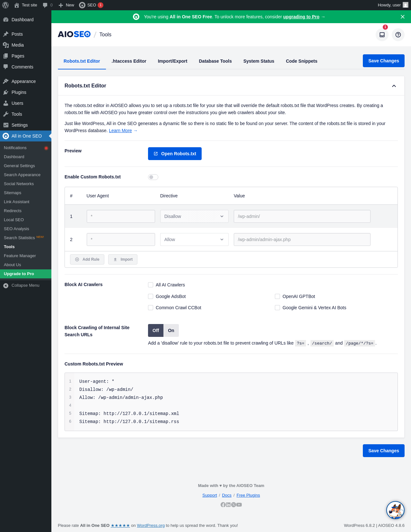The image size is (411, 532).
Task: Open Sitemaps in SEO submenu
Action: pyautogui.click(x=13, y=193)
